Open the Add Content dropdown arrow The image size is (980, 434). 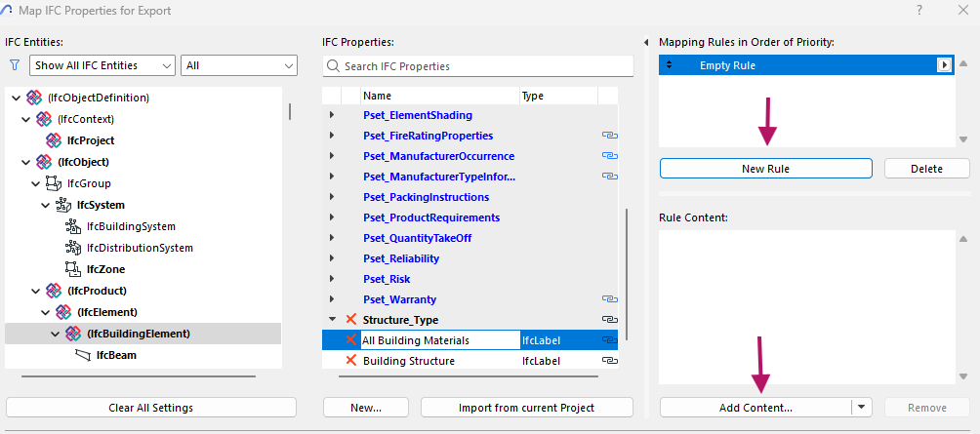(861, 408)
